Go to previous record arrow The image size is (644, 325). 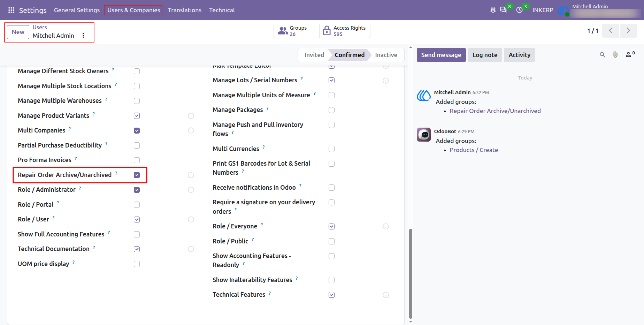pyautogui.click(x=611, y=31)
